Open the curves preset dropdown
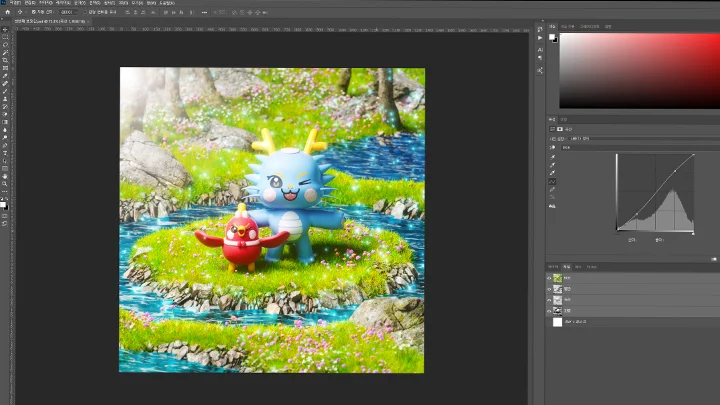The width and height of the screenshot is (720, 405). [643, 138]
